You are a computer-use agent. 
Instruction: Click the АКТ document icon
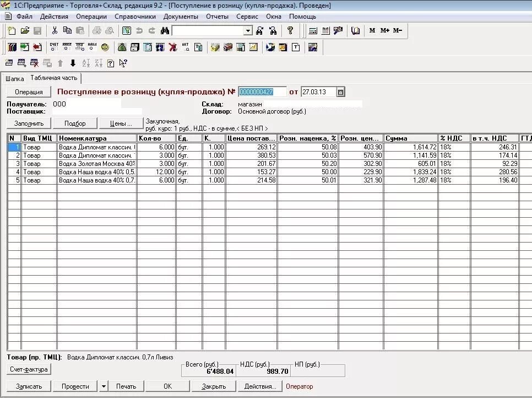pyautogui.click(x=185, y=47)
